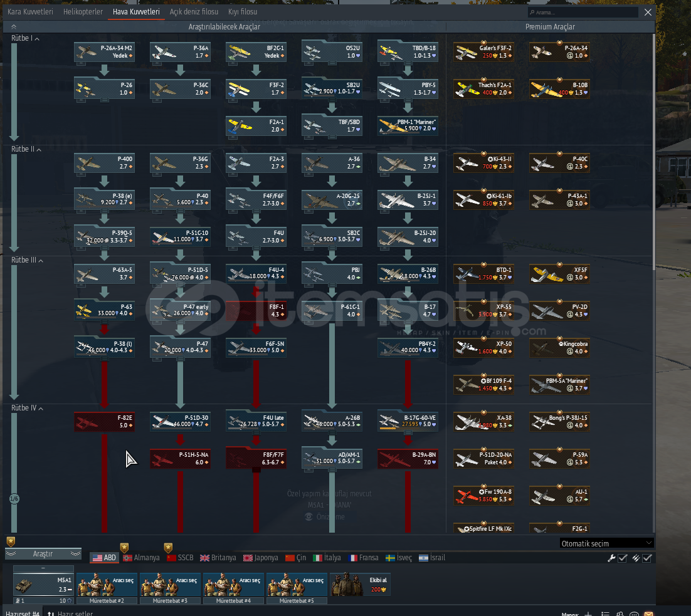691x616 pixels.
Task: Collapse the Rütbe I section
Action: (x=25, y=38)
